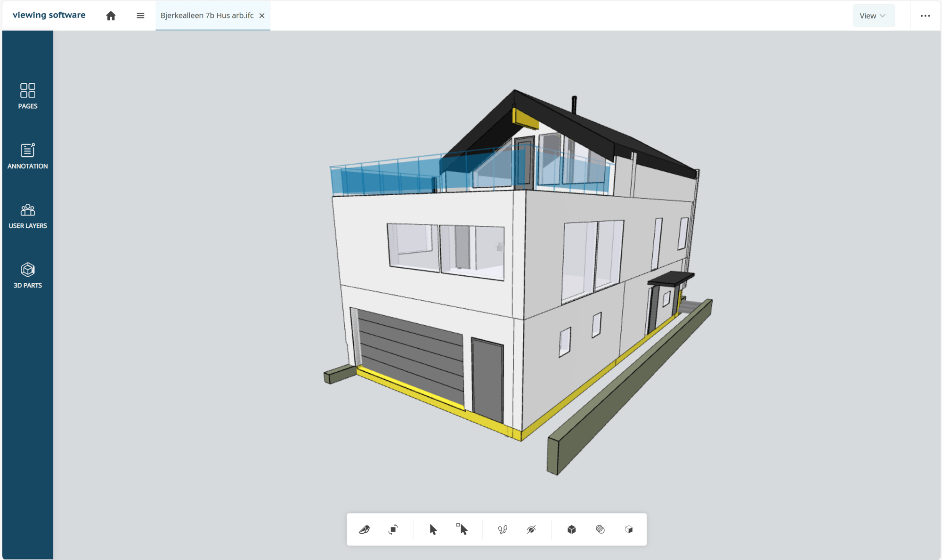Open the hamburger menu
Screen dimensions: 942x560
coord(140,16)
